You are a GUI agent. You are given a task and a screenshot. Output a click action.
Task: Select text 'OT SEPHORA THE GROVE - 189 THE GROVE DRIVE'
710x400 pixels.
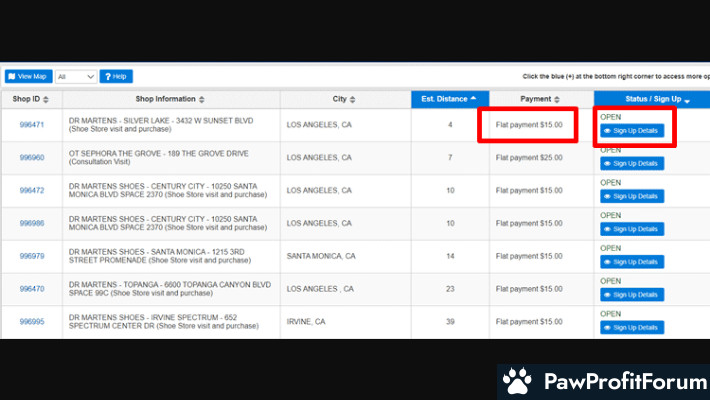point(158,154)
